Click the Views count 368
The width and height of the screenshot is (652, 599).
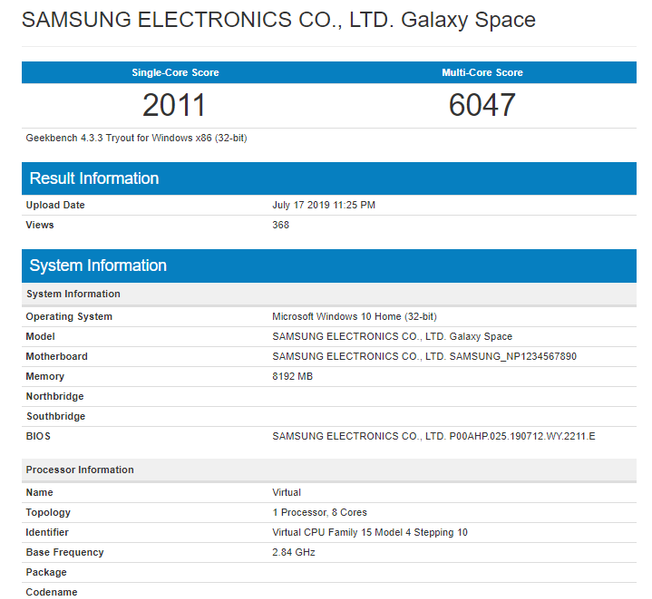[281, 225]
